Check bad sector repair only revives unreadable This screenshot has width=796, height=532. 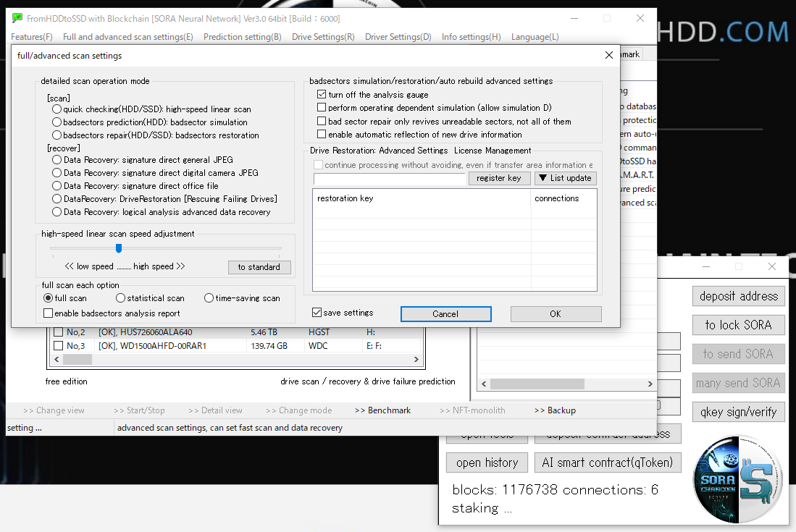coord(322,121)
